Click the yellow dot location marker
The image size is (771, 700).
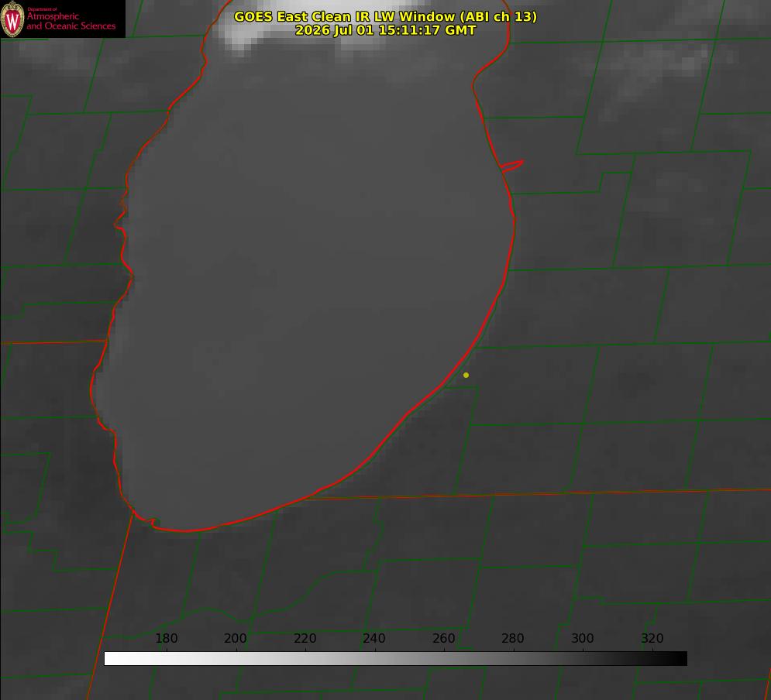coord(466,375)
